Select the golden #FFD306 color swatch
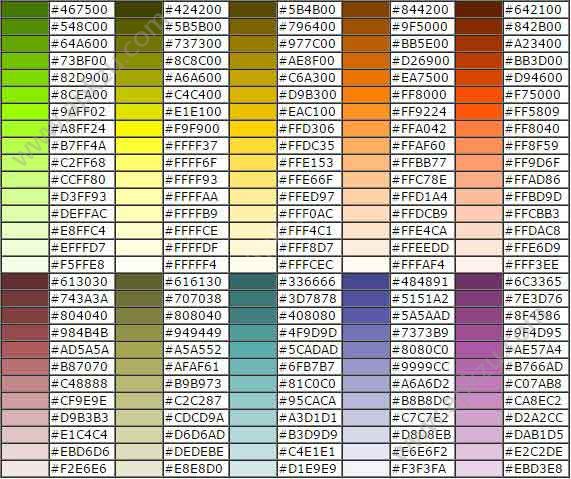 (x=253, y=129)
